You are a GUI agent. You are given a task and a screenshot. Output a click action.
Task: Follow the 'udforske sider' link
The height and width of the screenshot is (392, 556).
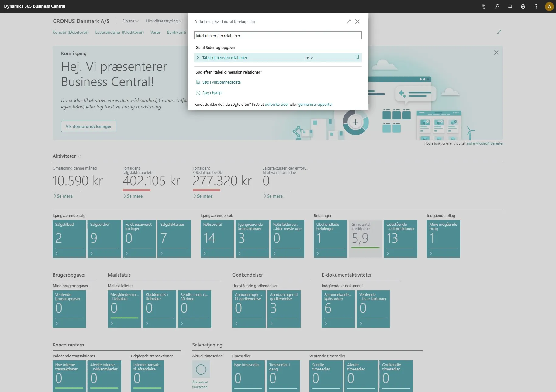click(x=277, y=105)
